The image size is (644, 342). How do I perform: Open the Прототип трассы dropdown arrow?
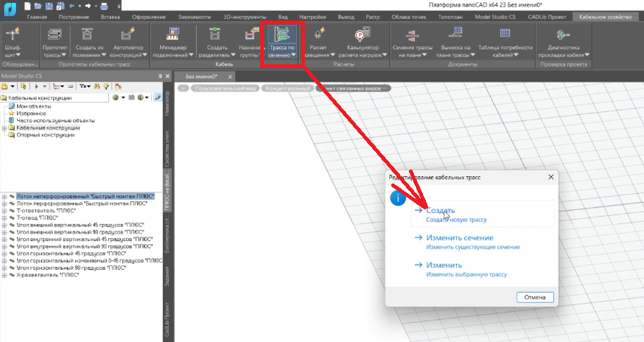tap(63, 55)
